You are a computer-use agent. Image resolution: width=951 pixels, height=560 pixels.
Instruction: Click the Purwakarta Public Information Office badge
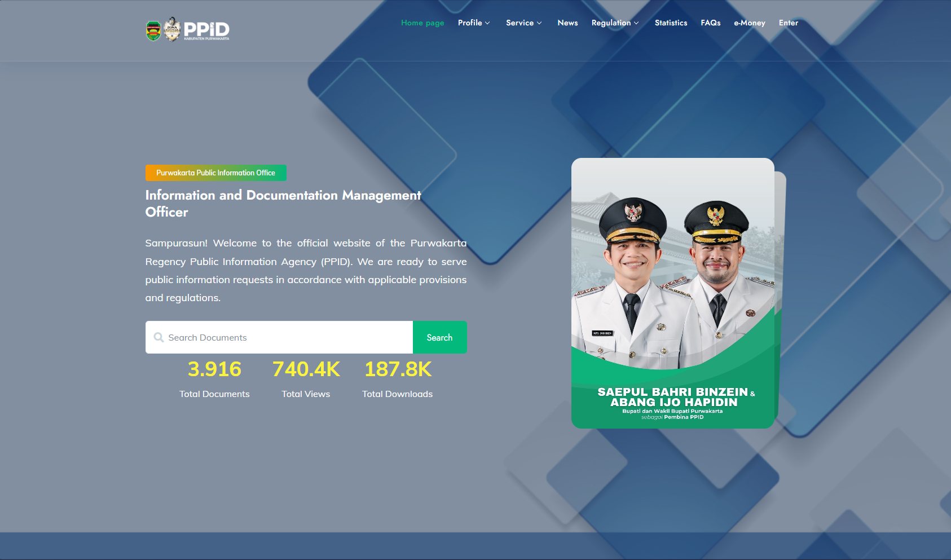215,173
